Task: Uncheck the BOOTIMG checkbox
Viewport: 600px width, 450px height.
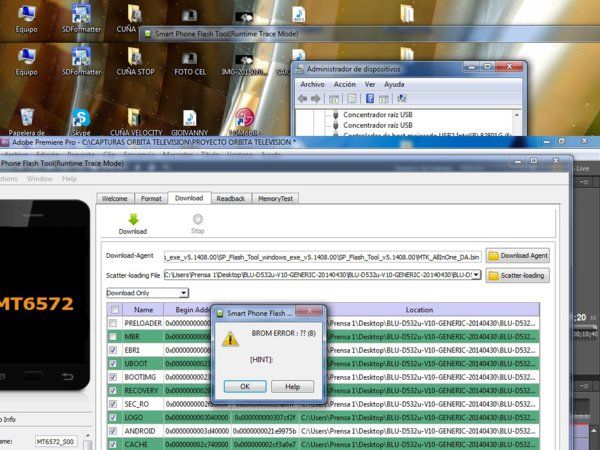Action: point(113,377)
